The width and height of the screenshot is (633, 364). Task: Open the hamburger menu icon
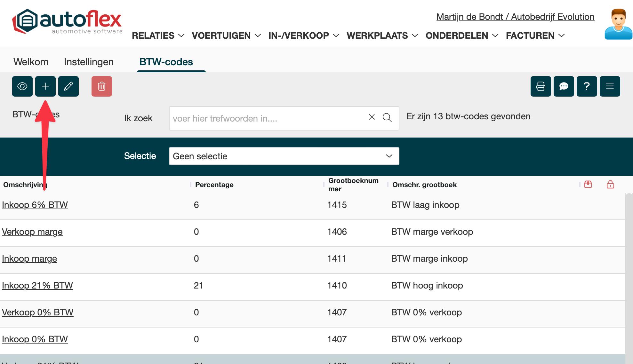tap(610, 86)
